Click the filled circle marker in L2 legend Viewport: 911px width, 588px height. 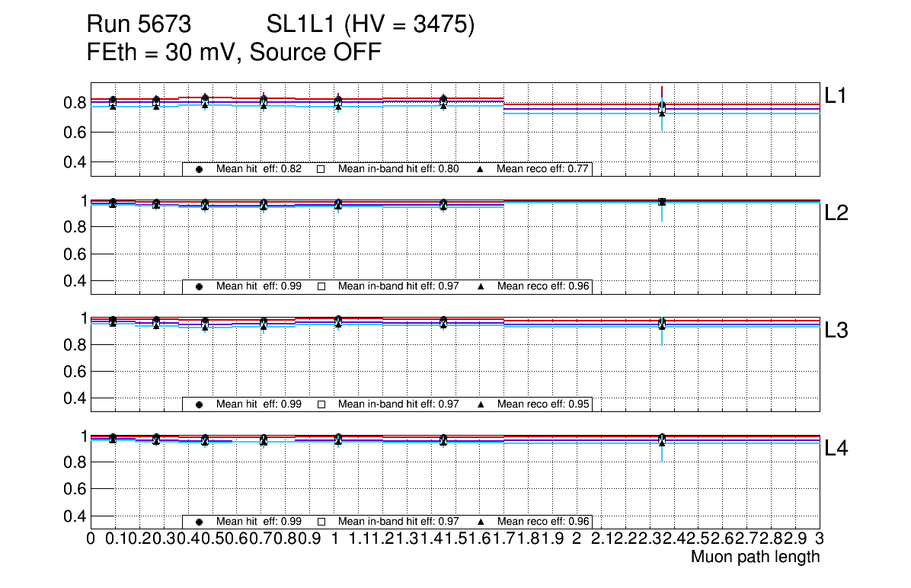pos(199,286)
